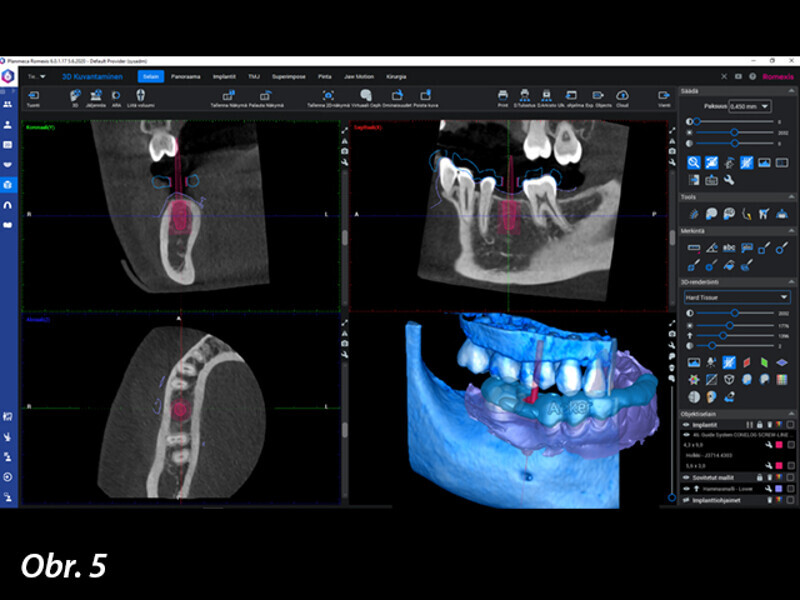The height and width of the screenshot is (600, 800).
Task: Click the Romexis logo text
Action: 777,76
